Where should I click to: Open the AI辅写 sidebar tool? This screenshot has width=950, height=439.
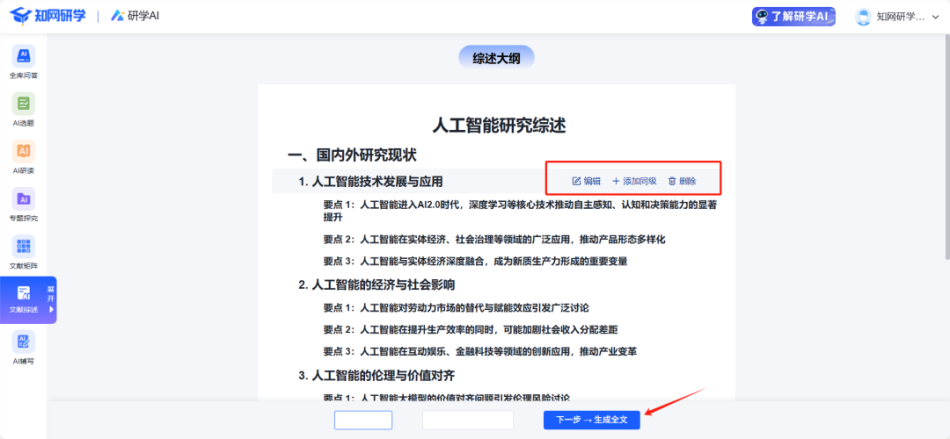pyautogui.click(x=23, y=346)
